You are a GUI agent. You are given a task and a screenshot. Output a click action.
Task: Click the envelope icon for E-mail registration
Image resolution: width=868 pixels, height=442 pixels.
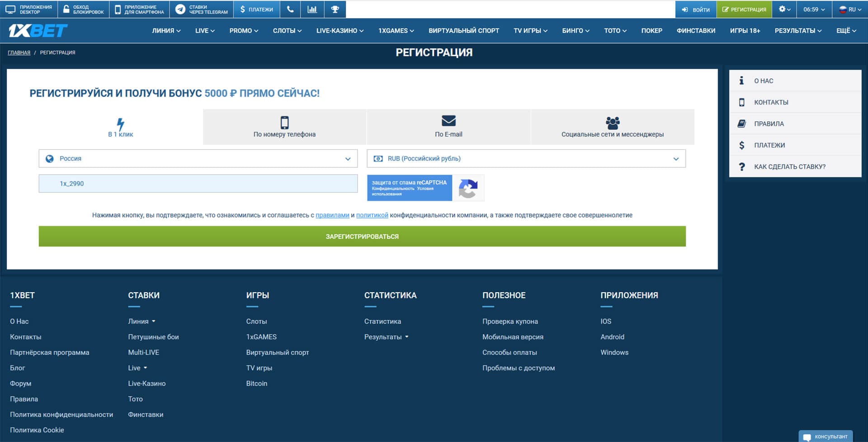click(448, 121)
